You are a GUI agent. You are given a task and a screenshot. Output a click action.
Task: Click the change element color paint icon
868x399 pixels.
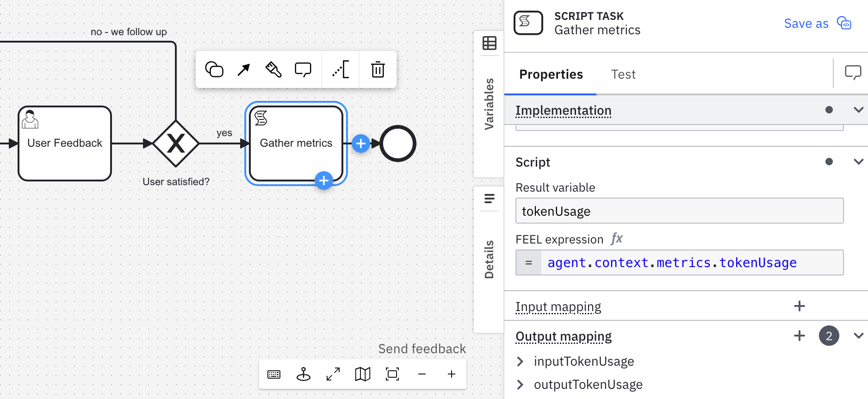click(x=273, y=69)
